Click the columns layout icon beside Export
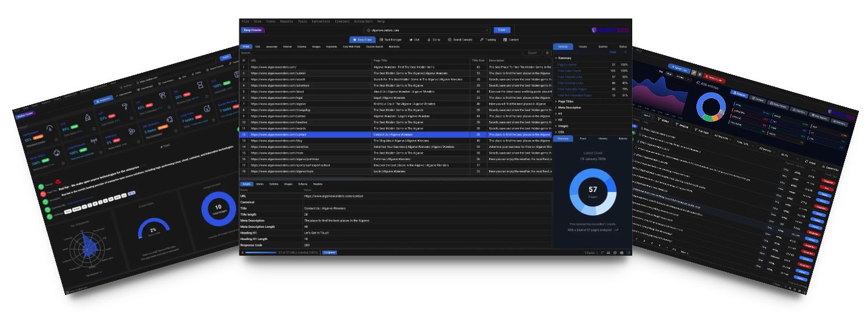 (x=547, y=53)
